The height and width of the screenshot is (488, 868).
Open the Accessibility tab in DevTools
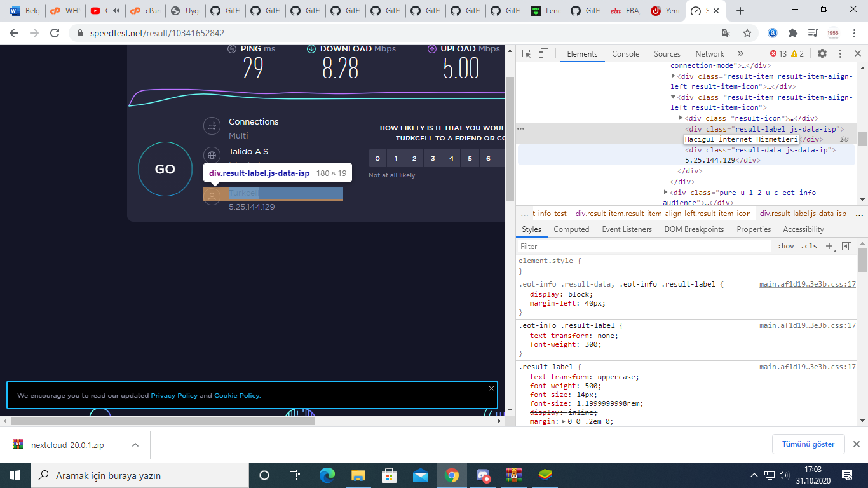[x=803, y=229]
